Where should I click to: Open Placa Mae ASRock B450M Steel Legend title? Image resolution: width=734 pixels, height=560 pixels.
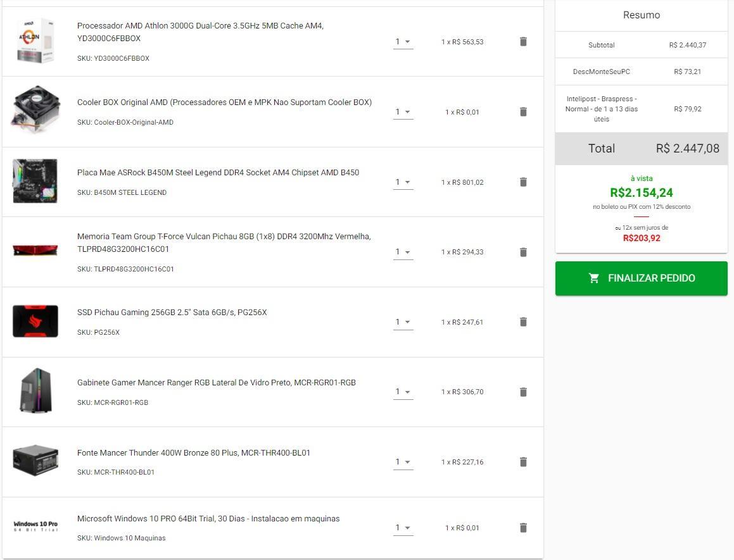218,172
